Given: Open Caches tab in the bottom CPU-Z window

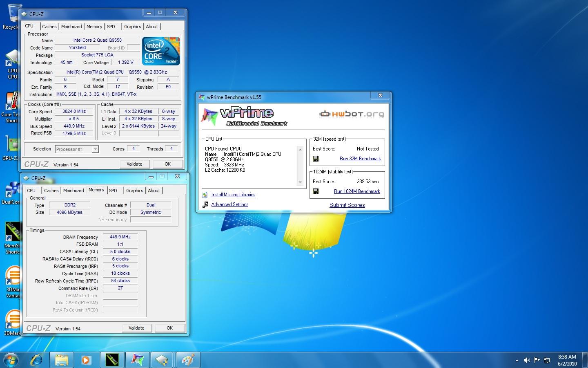Looking at the screenshot, I should point(51,191).
